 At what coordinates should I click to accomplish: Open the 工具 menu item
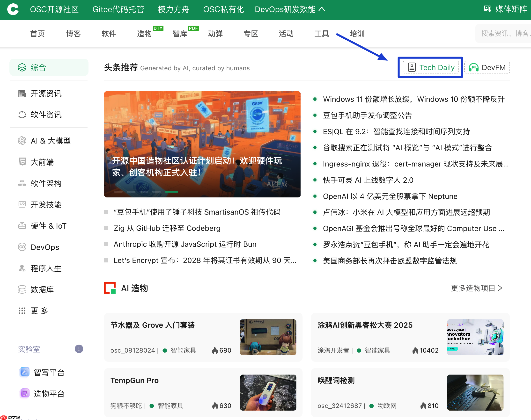coord(321,33)
